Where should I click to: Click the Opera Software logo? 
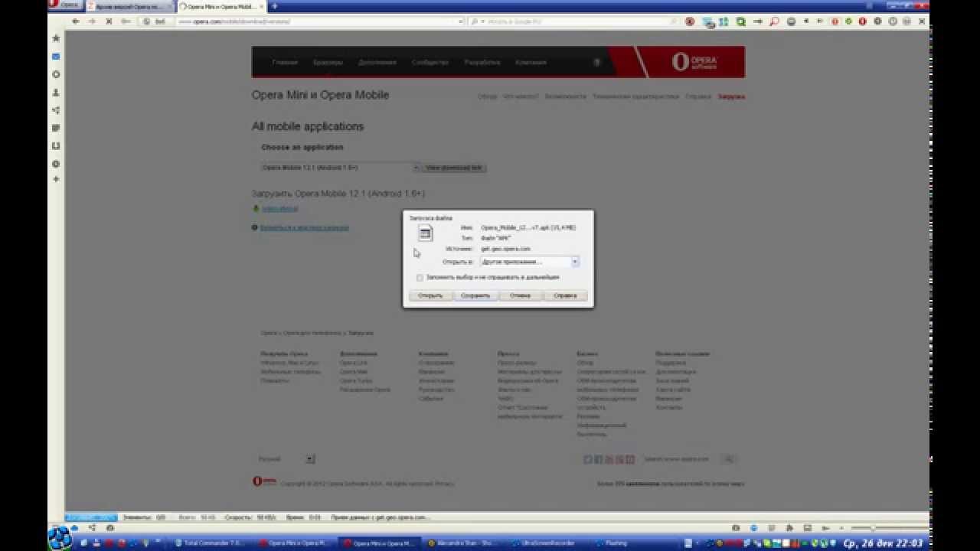(x=694, y=62)
